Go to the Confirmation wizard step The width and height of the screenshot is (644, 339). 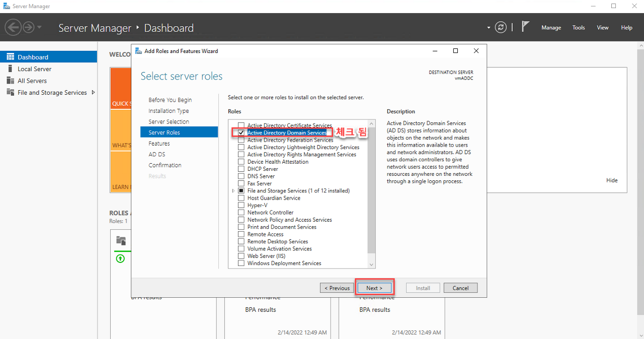point(165,165)
